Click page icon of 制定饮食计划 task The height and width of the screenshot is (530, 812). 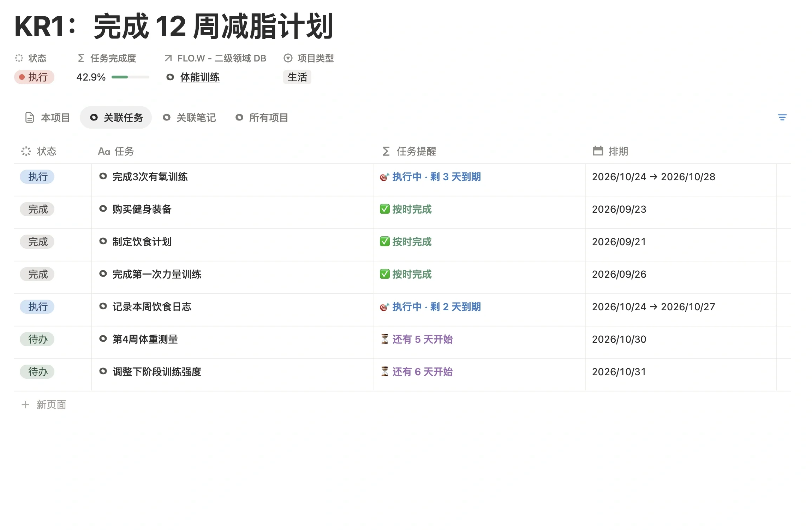[103, 241]
